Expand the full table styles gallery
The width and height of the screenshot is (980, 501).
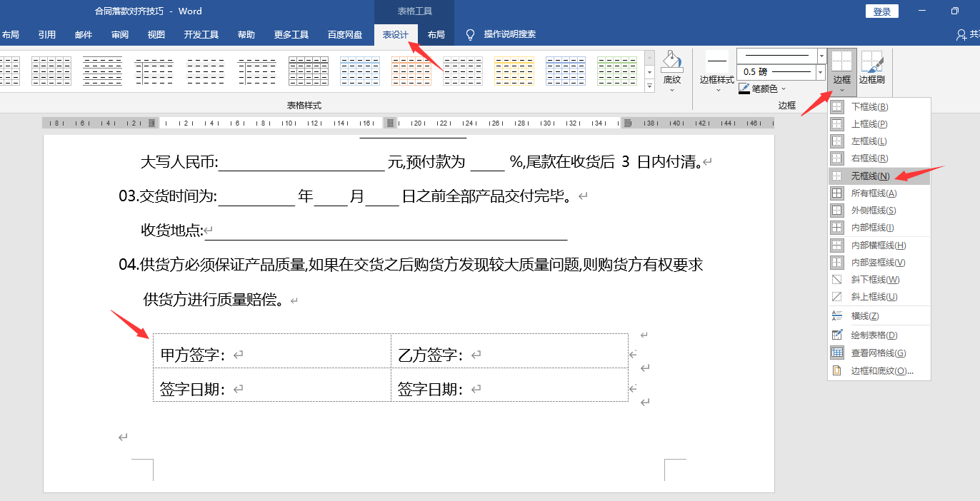tap(649, 86)
